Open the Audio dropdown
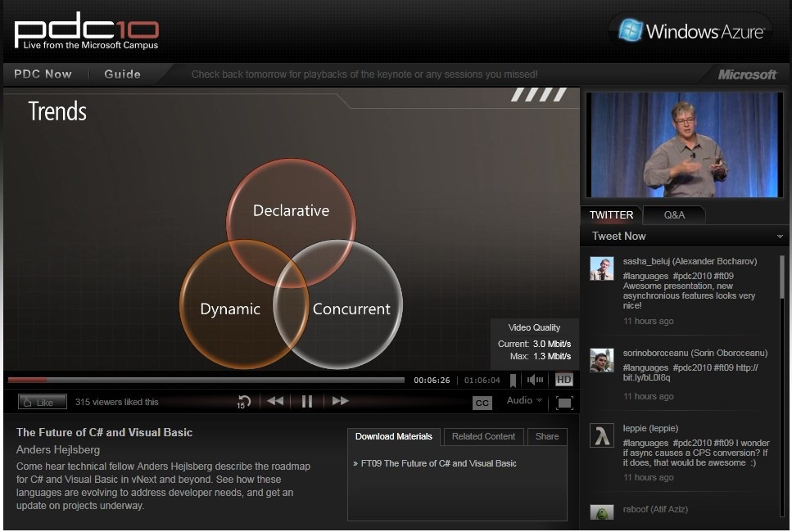792x532 pixels. coord(524,400)
